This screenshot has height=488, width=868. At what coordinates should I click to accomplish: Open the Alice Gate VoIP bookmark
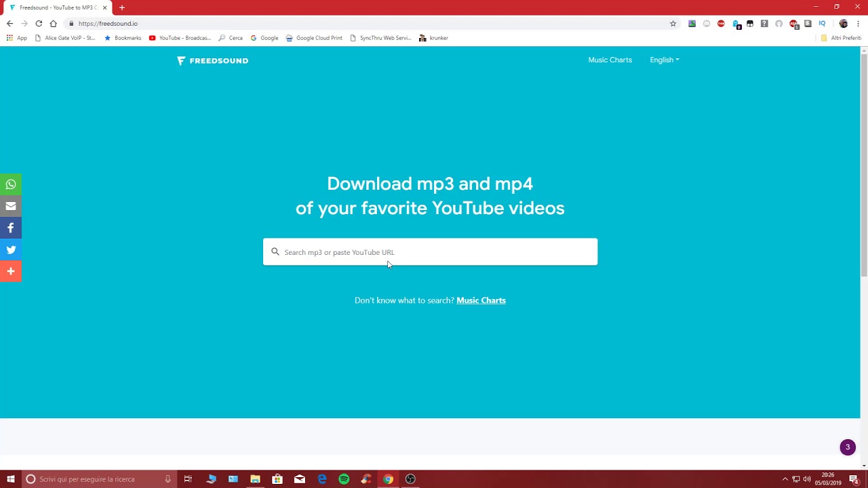tap(64, 38)
